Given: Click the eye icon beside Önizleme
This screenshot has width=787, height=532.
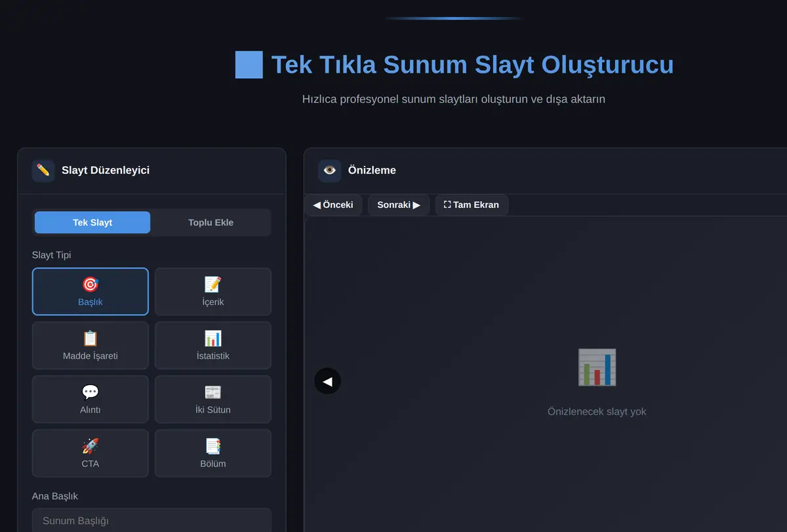Looking at the screenshot, I should (x=329, y=171).
